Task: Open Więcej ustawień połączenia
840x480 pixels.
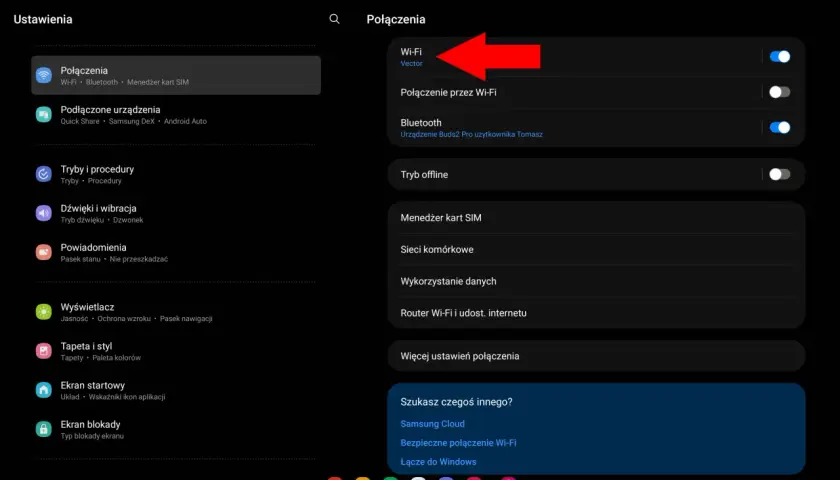Action: tap(596, 356)
